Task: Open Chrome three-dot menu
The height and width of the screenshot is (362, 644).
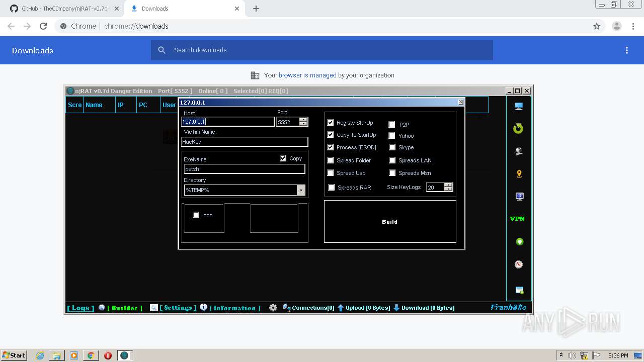Action: pyautogui.click(x=633, y=26)
